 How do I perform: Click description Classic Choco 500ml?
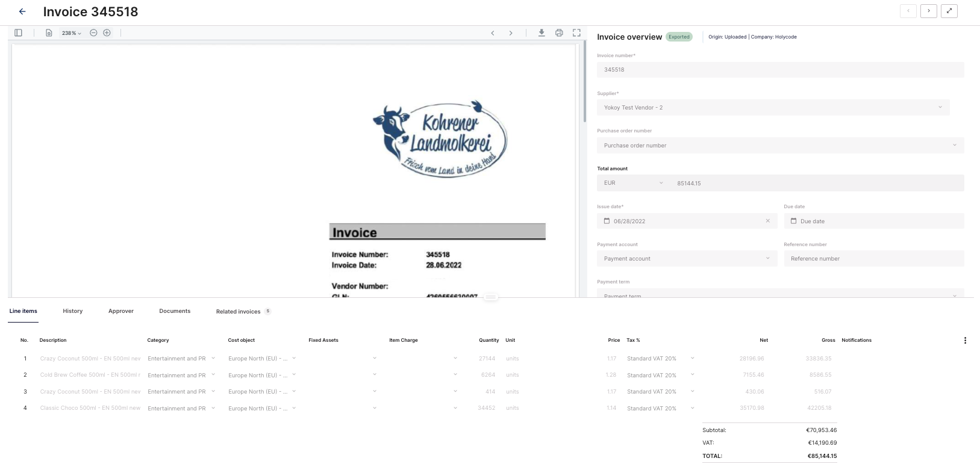[90, 408]
